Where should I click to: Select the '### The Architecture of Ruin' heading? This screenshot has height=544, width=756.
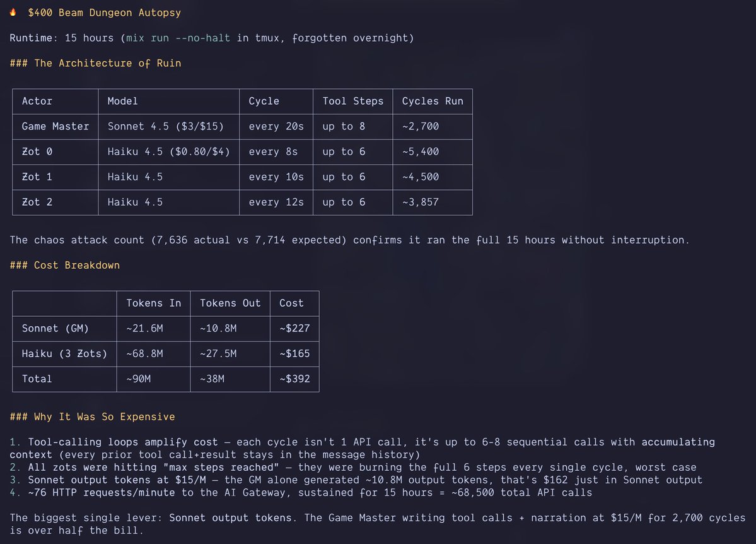pos(95,63)
